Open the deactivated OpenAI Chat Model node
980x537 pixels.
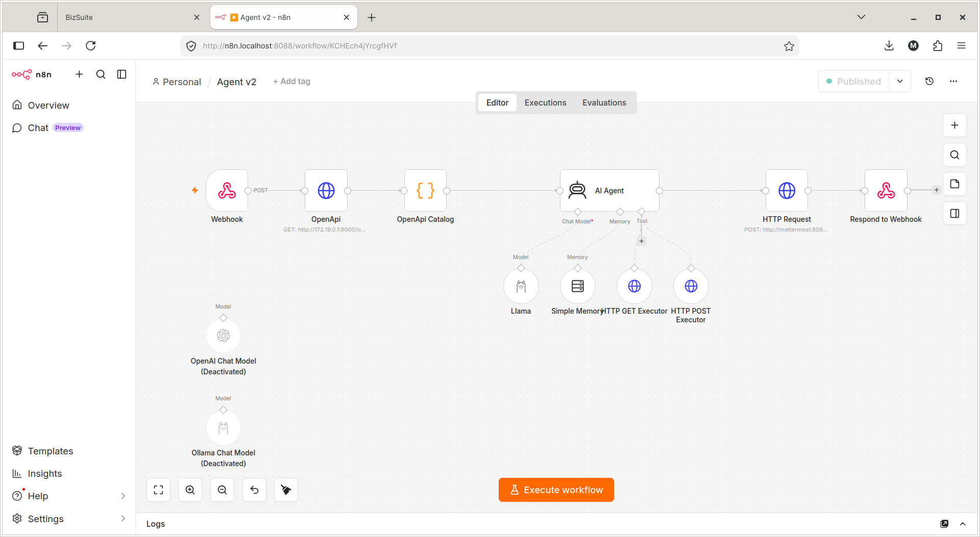pyautogui.click(x=223, y=336)
